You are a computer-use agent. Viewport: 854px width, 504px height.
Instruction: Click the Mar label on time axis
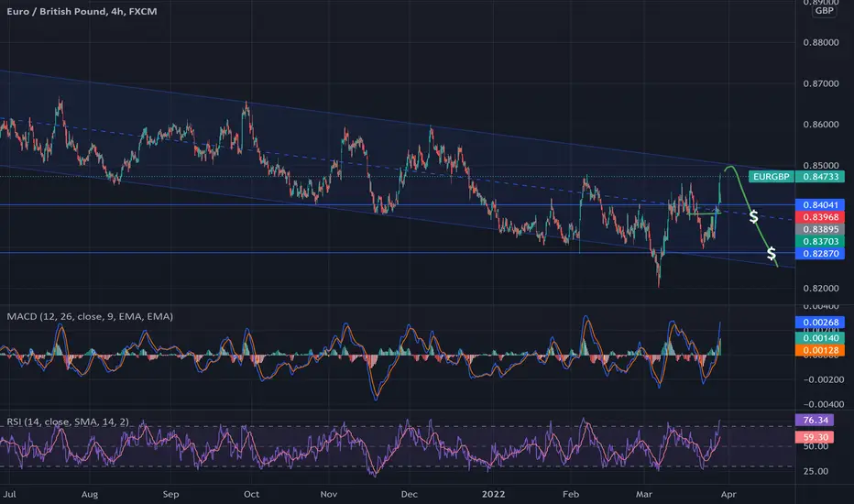tap(644, 494)
